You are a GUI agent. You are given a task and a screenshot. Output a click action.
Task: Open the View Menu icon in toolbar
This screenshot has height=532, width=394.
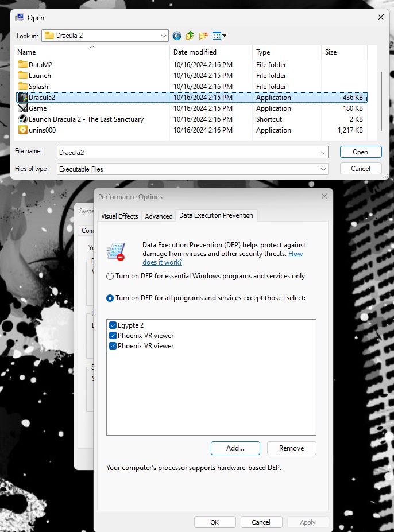click(x=217, y=36)
